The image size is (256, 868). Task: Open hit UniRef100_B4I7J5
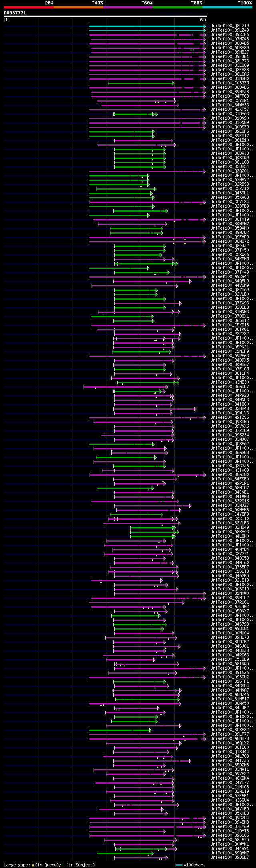pyautogui.click(x=230, y=761)
